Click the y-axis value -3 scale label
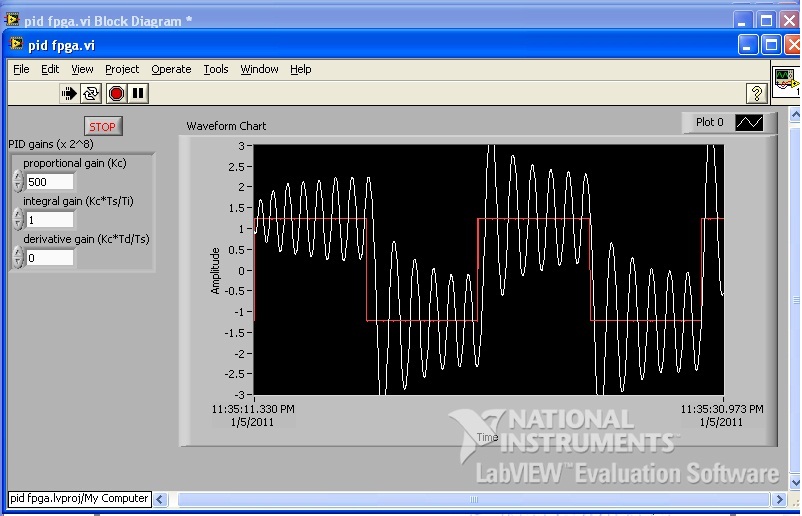Viewport: 802px width, 516px height. [x=239, y=394]
